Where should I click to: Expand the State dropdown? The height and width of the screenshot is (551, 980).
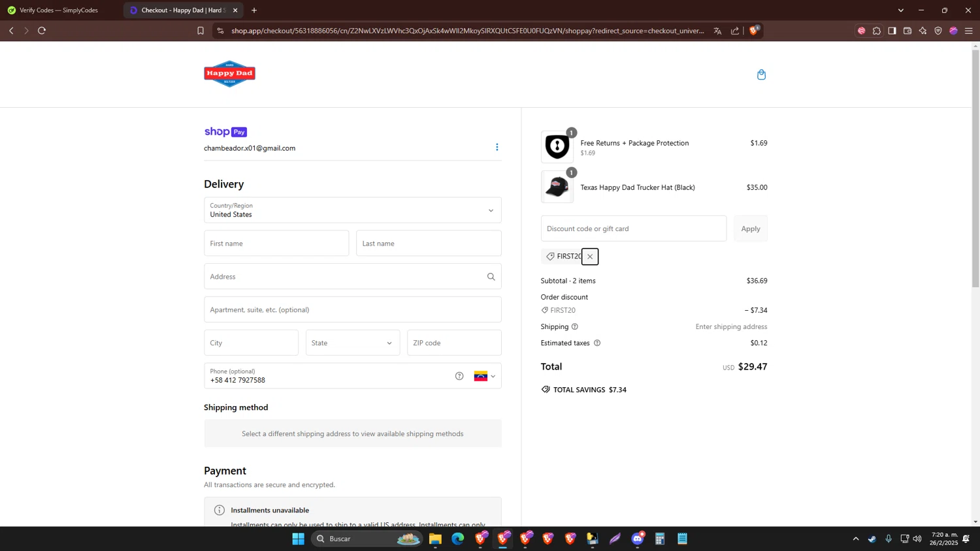click(353, 343)
